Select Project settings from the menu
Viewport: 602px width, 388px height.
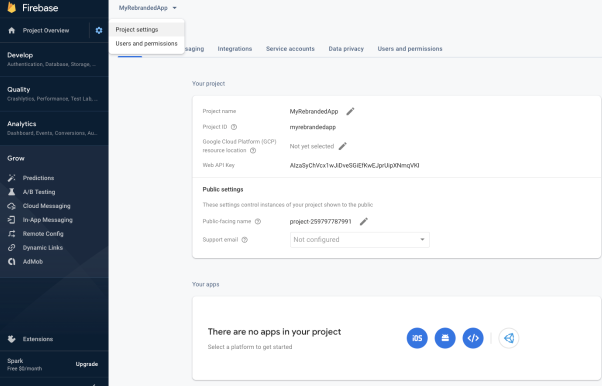pyautogui.click(x=147, y=30)
